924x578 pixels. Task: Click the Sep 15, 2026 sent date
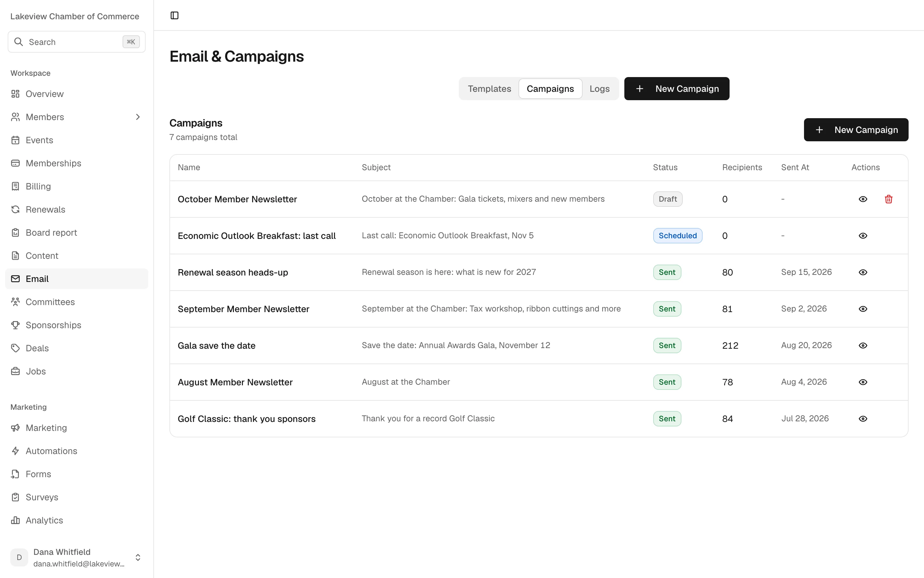coord(806,272)
